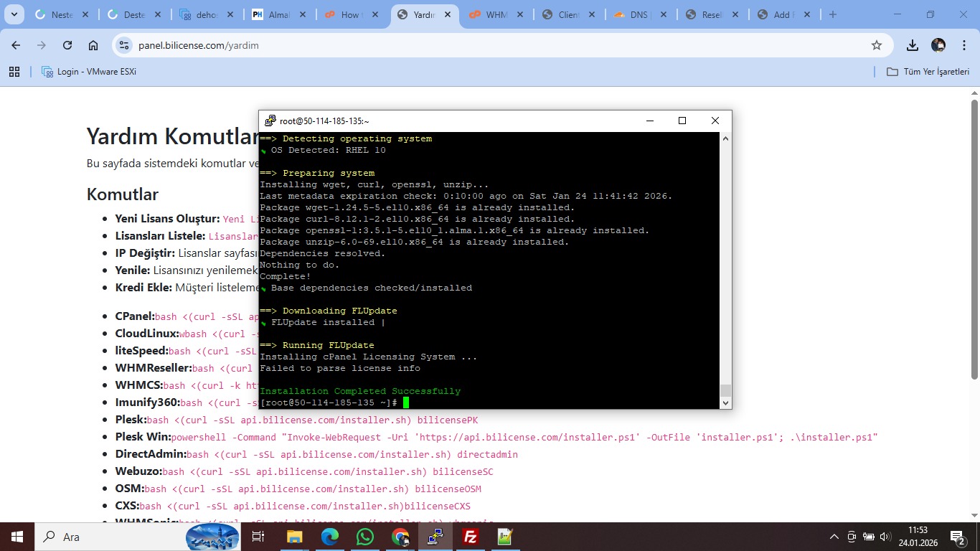Click the "Kredi Ekle:" list item
980x551 pixels.
click(x=187, y=288)
